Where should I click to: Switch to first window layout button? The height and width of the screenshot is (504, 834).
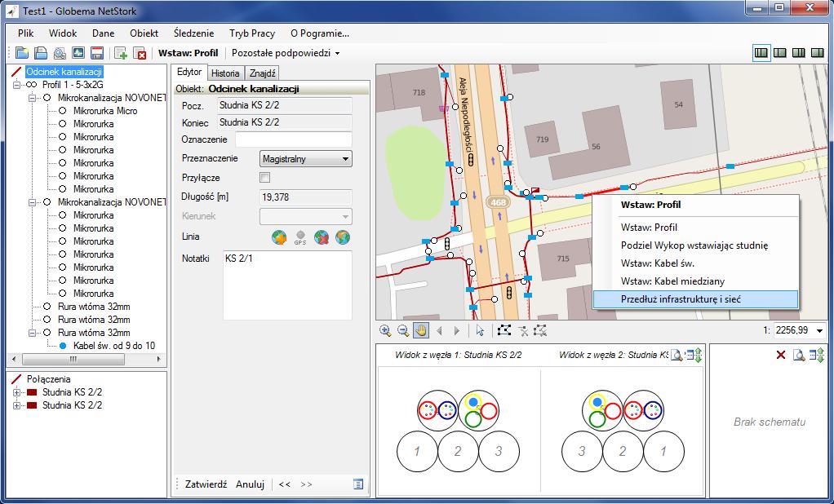tap(761, 53)
